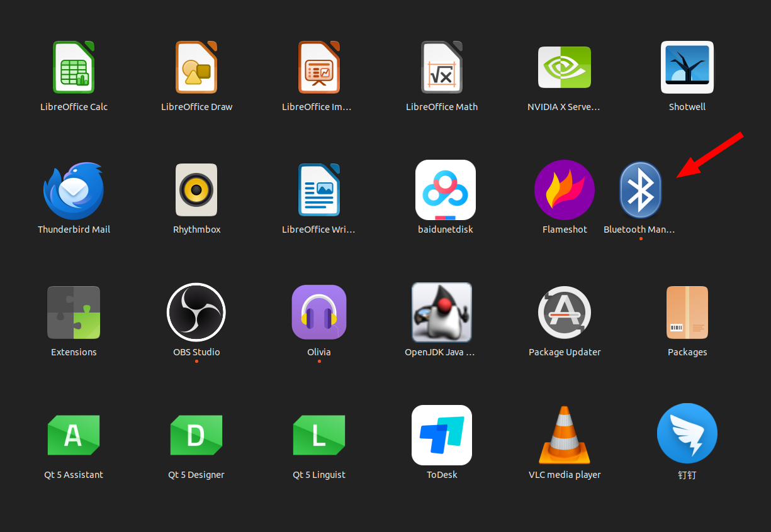The width and height of the screenshot is (771, 532).
Task: Click the "Flameshot" label text
Action: (565, 230)
